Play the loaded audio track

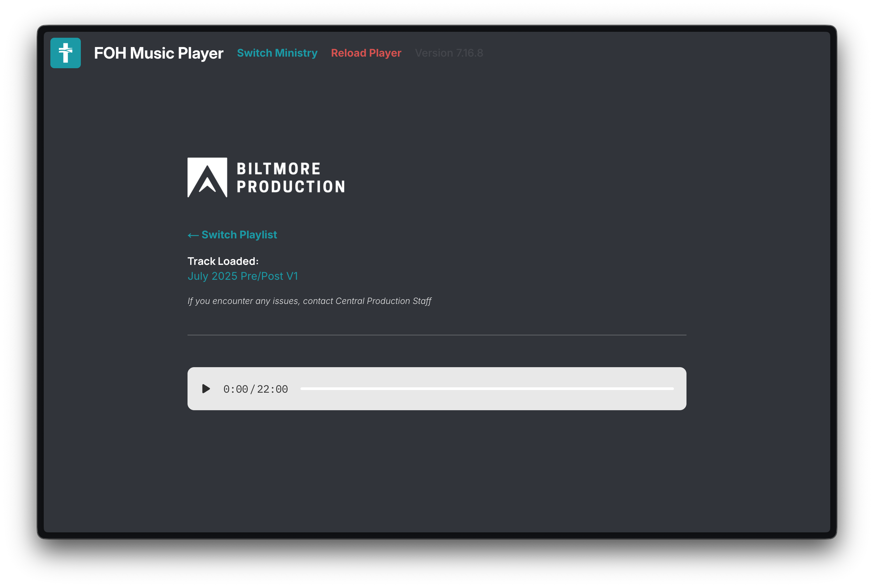click(206, 389)
